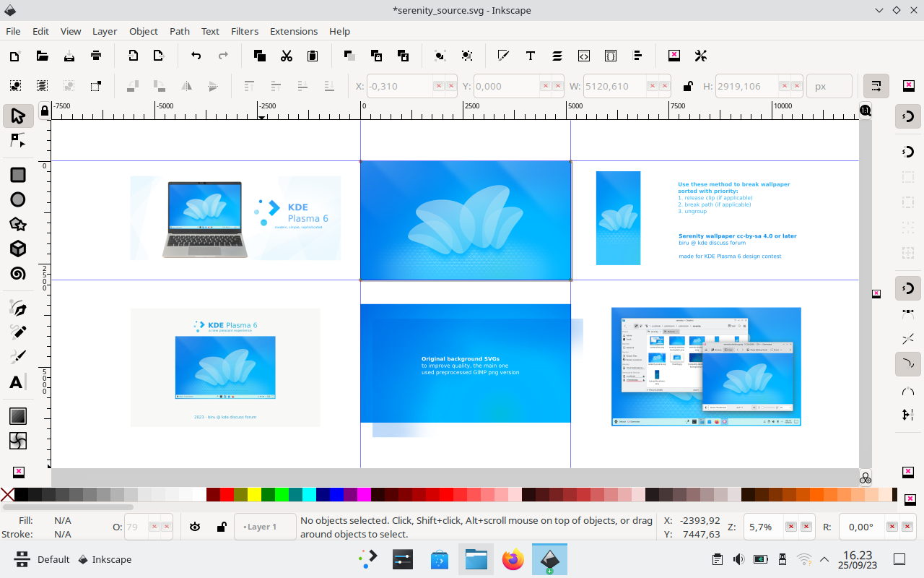Pick the cyan palette swatch
Screen dimensions: 924x578
coord(310,495)
